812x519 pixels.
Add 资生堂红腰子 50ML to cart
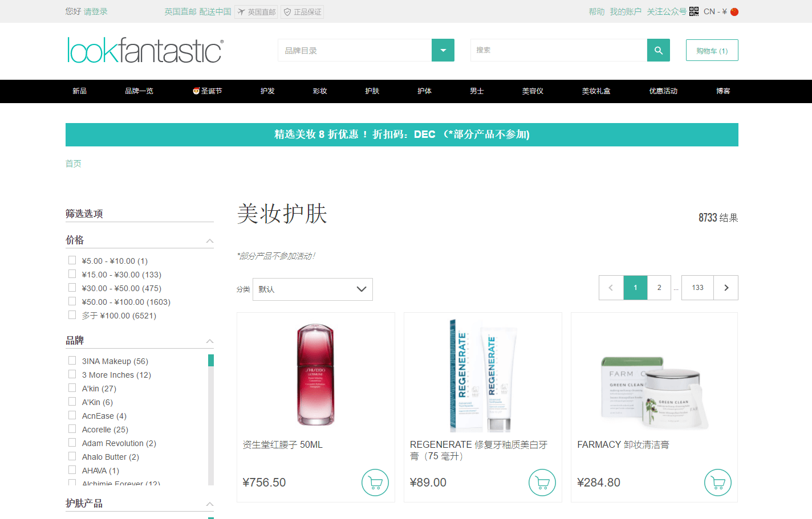(x=375, y=483)
